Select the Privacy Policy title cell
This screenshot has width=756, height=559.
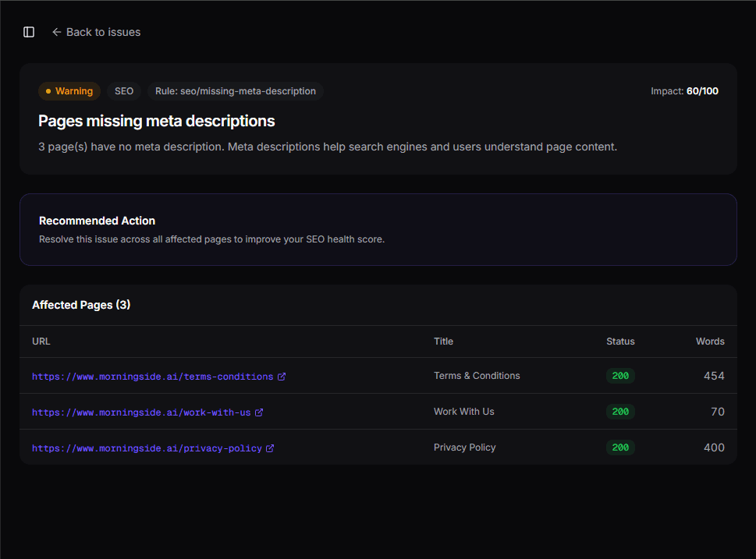[x=464, y=448]
